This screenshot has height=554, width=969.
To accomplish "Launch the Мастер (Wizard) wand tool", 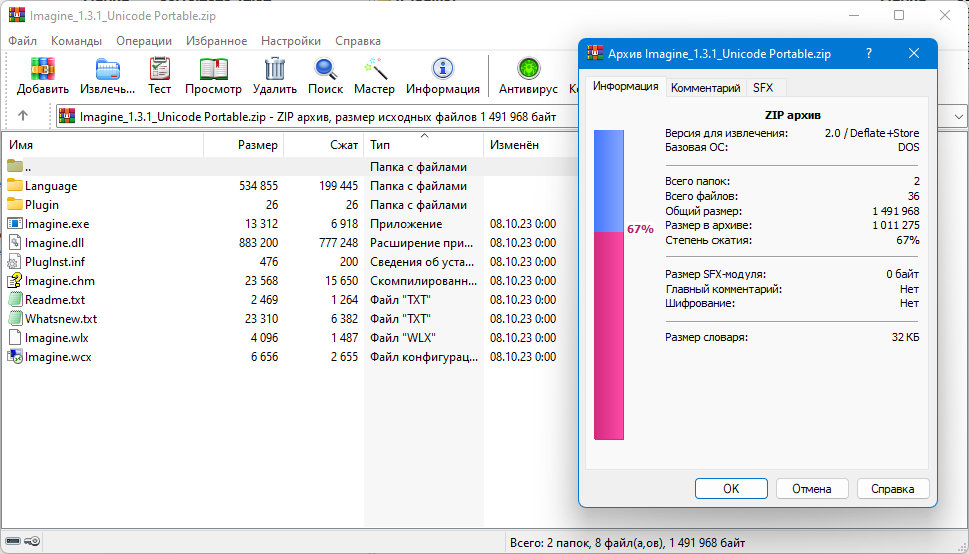I will tap(374, 69).
